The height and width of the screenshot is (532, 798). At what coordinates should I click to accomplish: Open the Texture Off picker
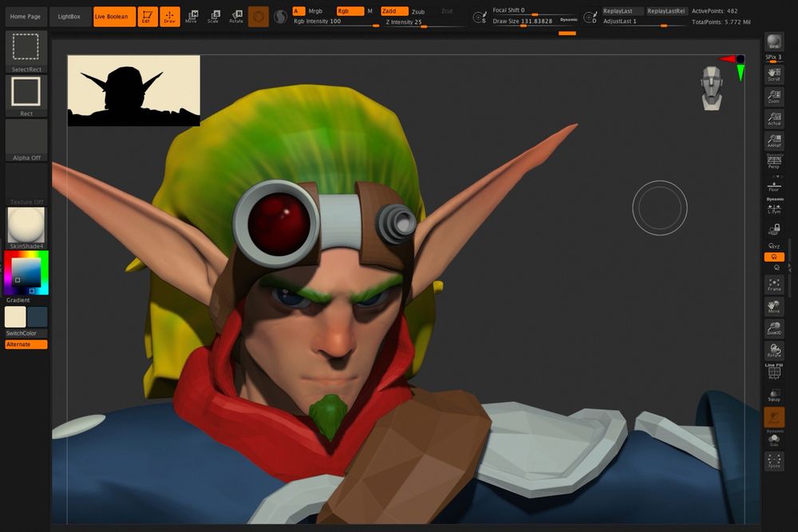pyautogui.click(x=26, y=184)
